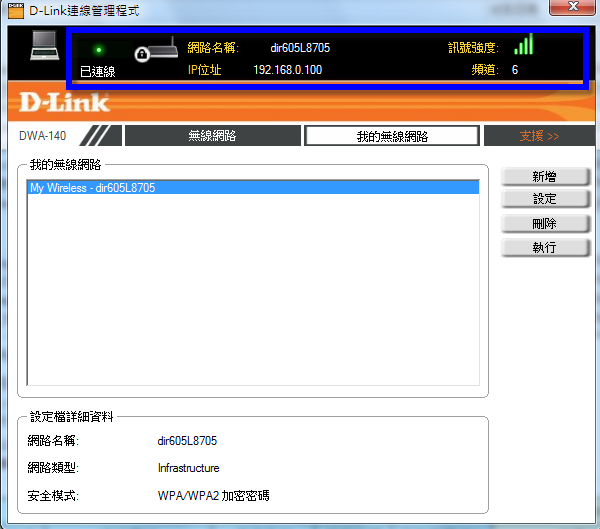The image size is (600, 529).
Task: Click the D-Link app icon in title bar
Action: click(x=16, y=11)
